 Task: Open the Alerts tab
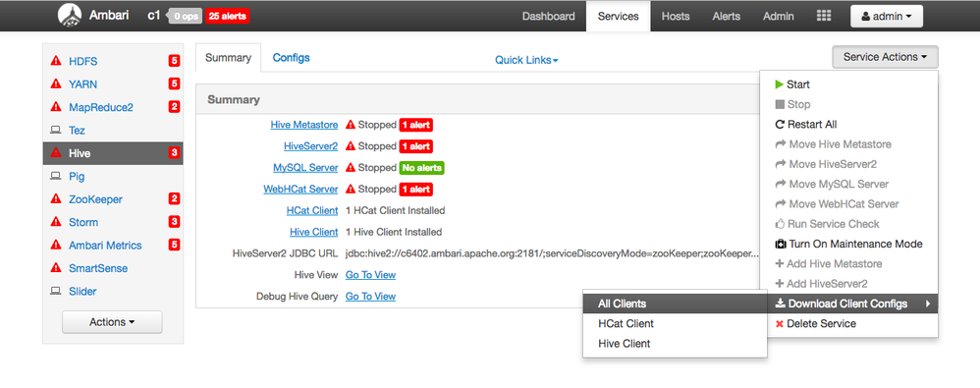(727, 17)
